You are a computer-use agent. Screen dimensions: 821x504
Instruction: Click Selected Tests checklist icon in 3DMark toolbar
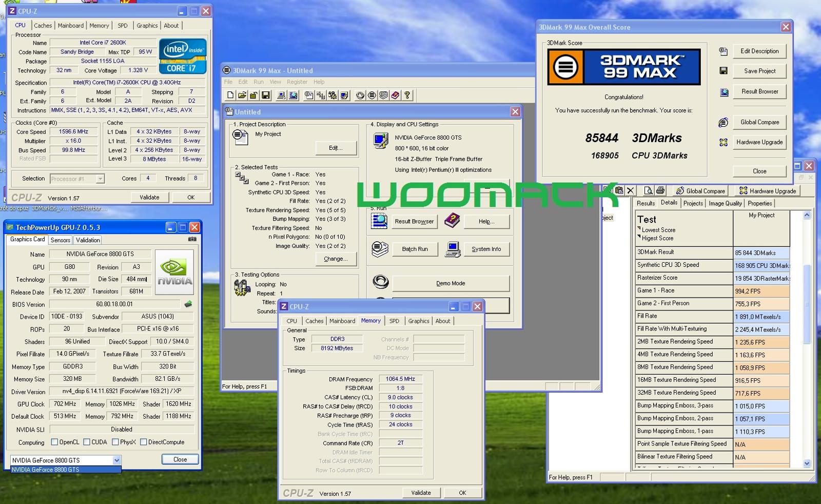click(x=321, y=95)
